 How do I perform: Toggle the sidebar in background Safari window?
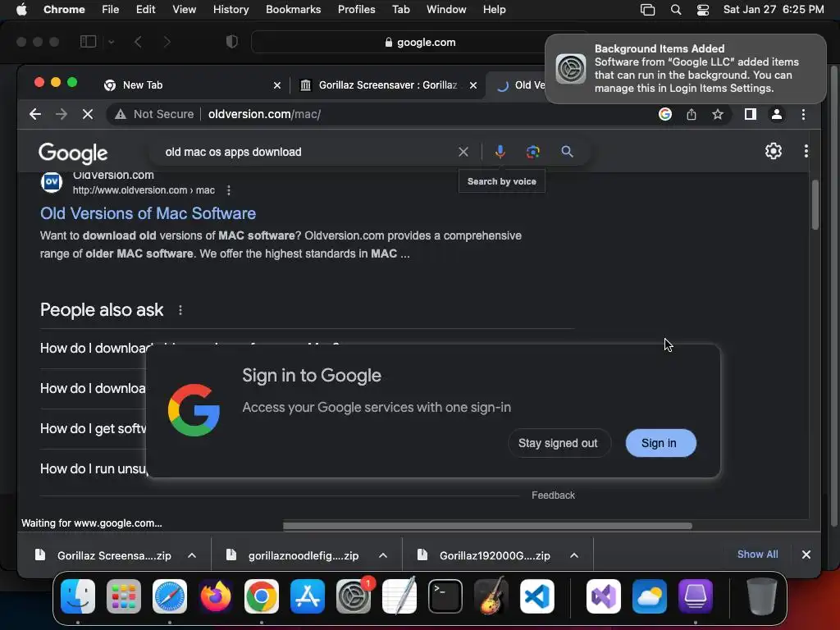pos(88,42)
